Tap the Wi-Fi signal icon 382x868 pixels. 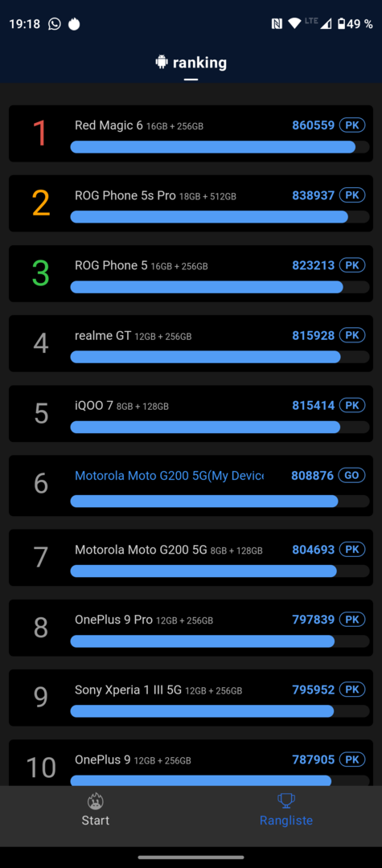click(294, 23)
